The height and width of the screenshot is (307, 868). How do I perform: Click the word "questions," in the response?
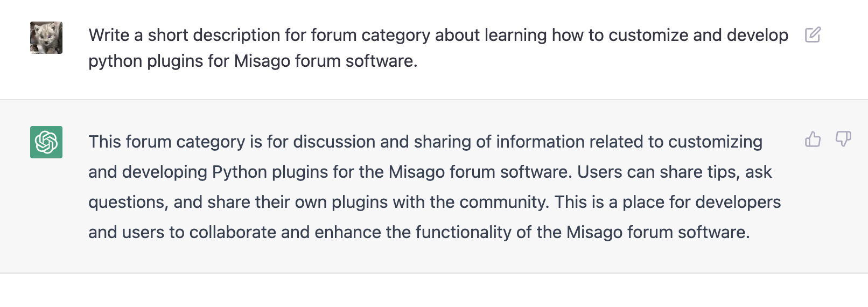[128, 202]
